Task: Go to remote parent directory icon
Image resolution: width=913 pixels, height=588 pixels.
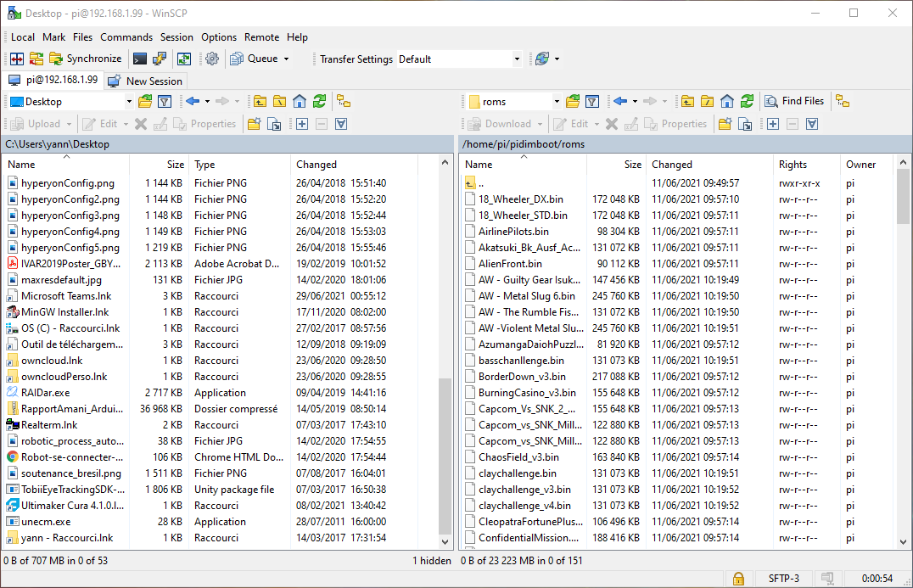Action: pyautogui.click(x=687, y=102)
